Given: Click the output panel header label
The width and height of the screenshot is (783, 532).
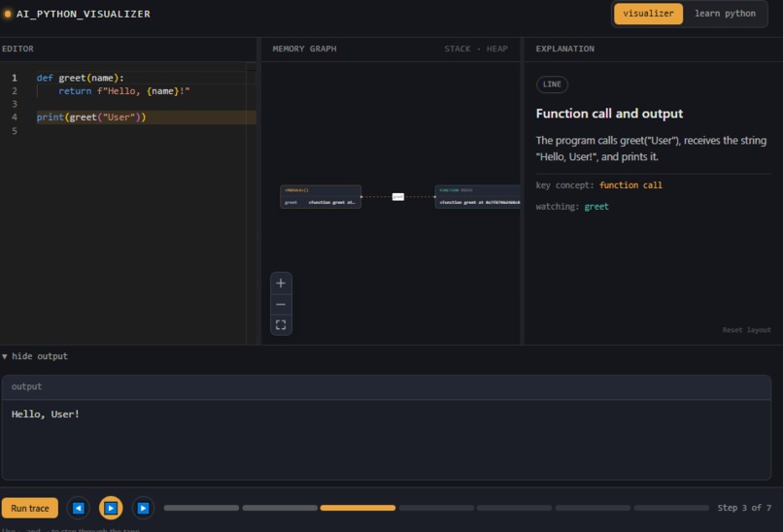Looking at the screenshot, I should click(26, 386).
